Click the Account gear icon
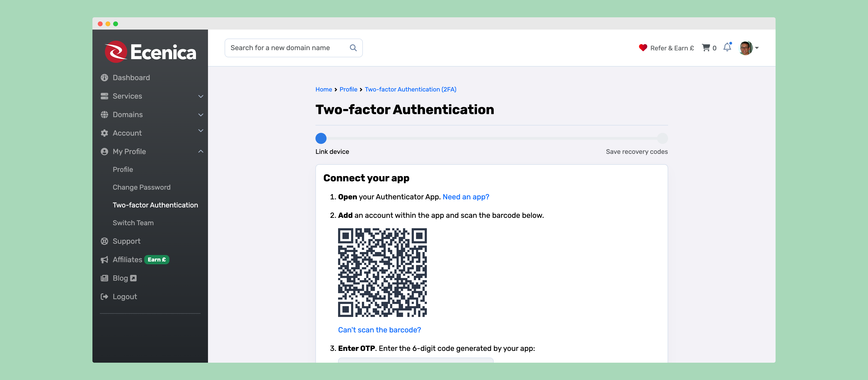This screenshot has width=868, height=380. coord(104,133)
